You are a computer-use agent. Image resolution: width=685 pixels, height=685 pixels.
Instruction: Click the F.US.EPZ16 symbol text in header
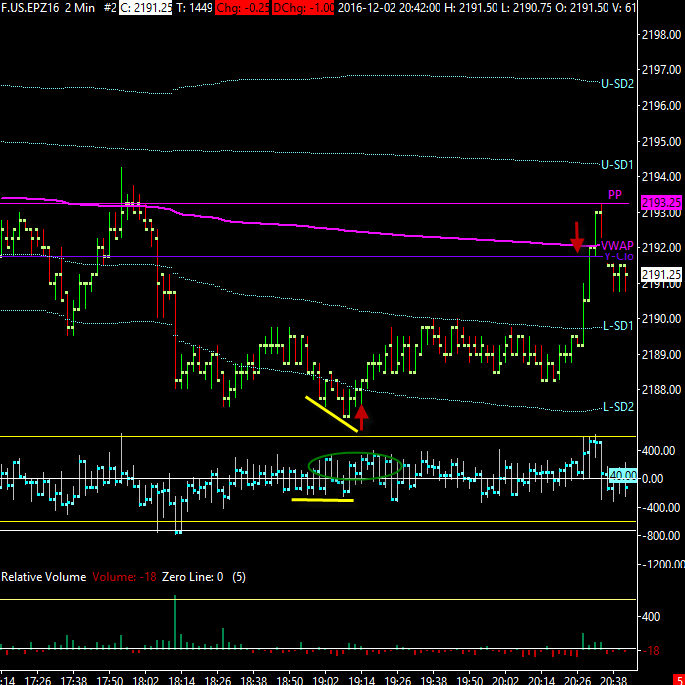[x=30, y=7]
